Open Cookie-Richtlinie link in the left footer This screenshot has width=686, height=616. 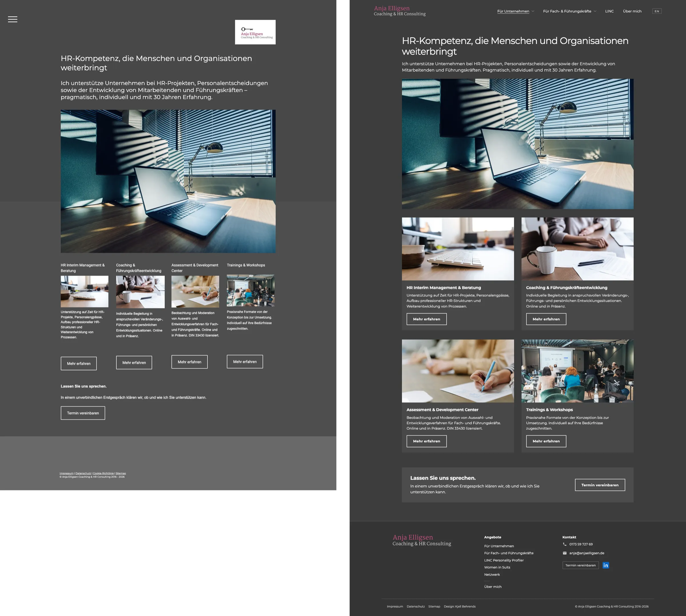coord(103,473)
